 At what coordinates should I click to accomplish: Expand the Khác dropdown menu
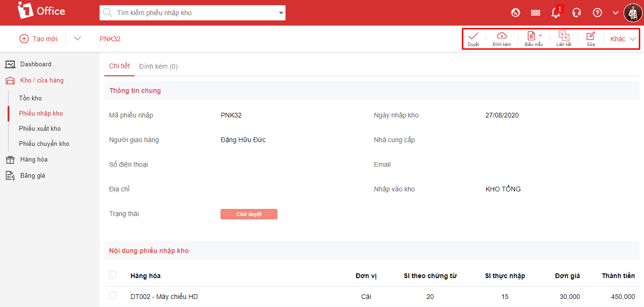tap(623, 39)
